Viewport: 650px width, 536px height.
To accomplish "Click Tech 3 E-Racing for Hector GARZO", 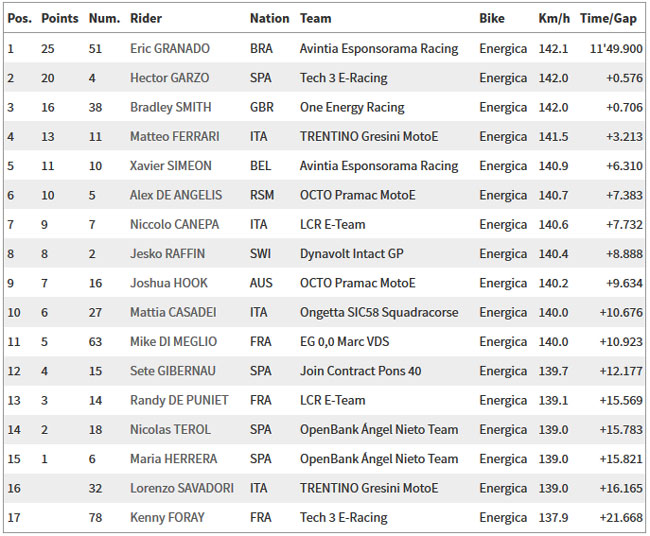I will [343, 78].
